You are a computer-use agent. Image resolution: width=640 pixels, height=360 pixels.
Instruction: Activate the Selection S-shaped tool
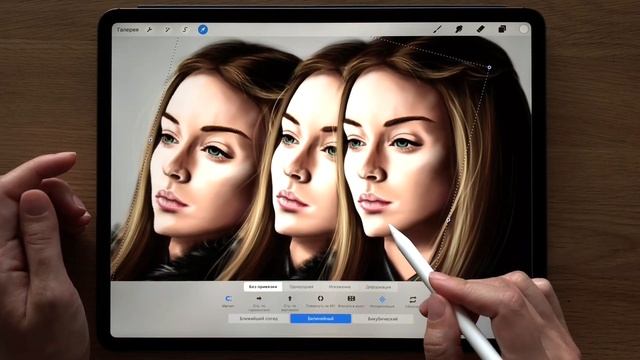(185, 29)
